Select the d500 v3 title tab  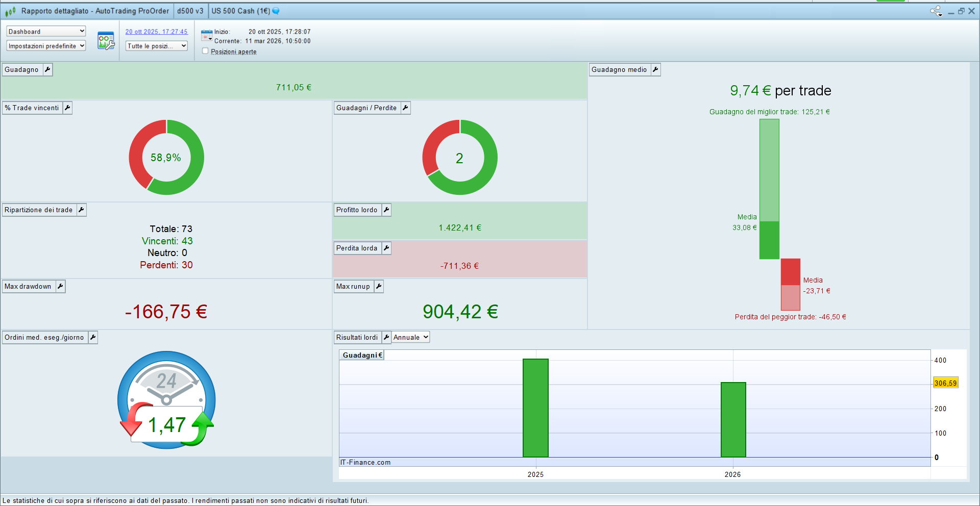(190, 11)
